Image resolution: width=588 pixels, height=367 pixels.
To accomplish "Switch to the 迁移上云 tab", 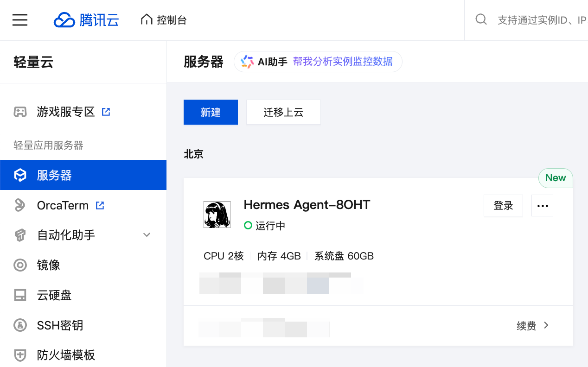I will tap(283, 112).
